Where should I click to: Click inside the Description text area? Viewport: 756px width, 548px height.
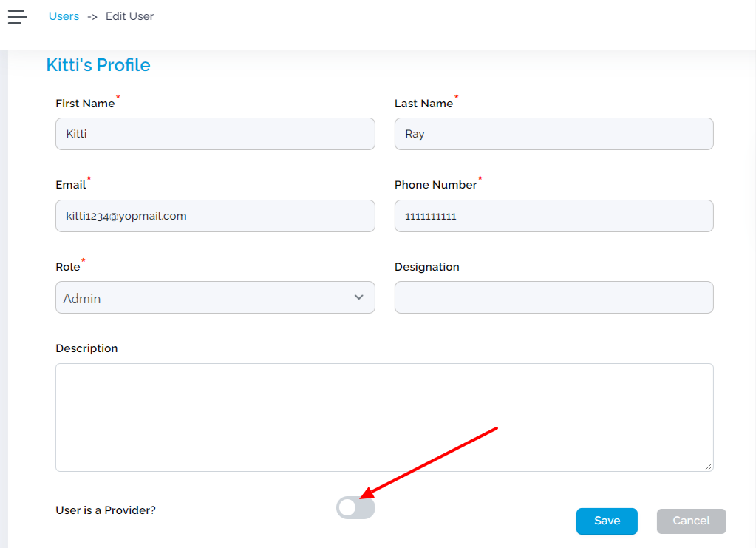click(384, 417)
